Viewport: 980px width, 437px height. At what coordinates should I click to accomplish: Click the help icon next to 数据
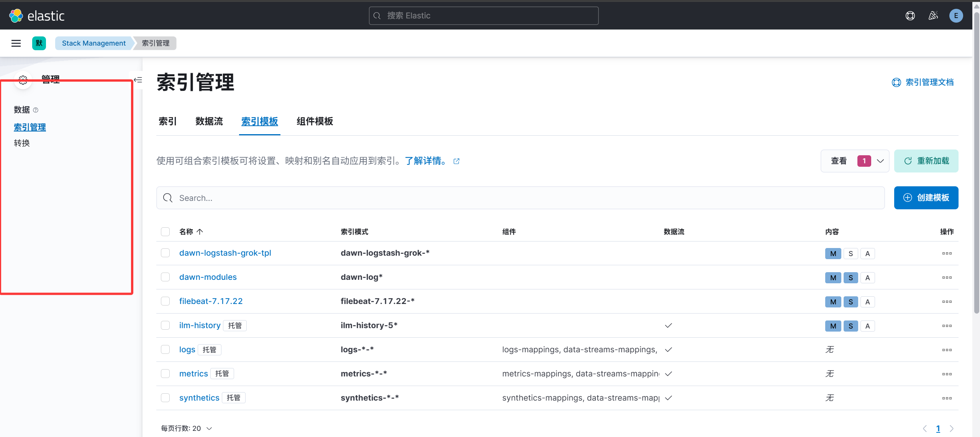point(36,110)
